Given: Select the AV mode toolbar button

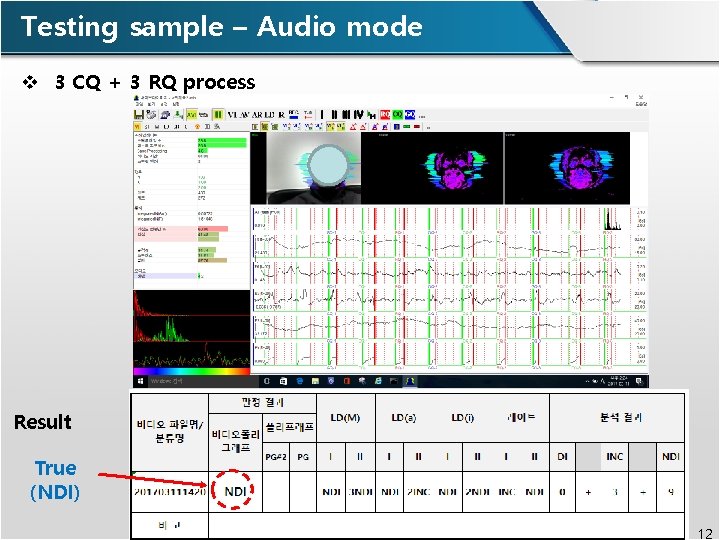Looking at the screenshot, I should (x=244, y=115).
